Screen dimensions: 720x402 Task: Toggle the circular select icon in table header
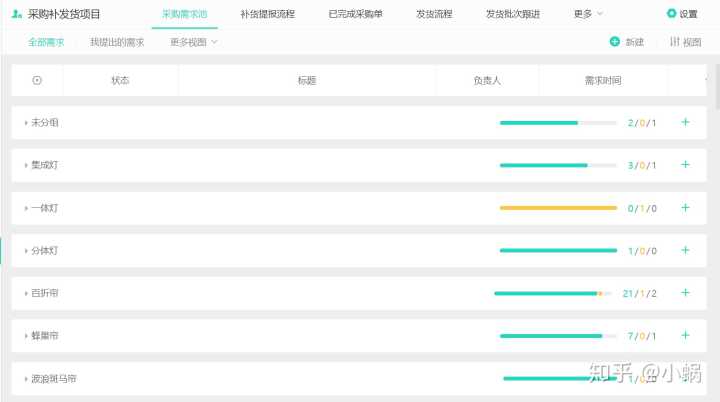coord(37,80)
